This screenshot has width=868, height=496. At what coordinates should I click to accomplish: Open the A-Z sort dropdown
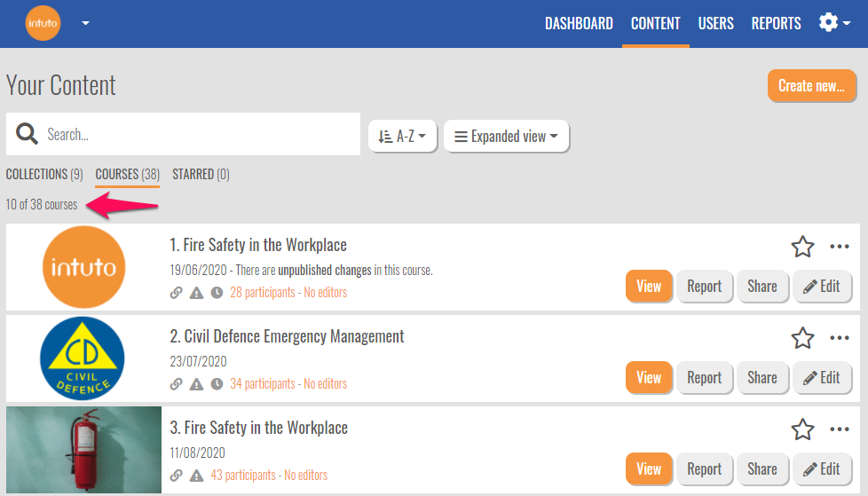[402, 137]
